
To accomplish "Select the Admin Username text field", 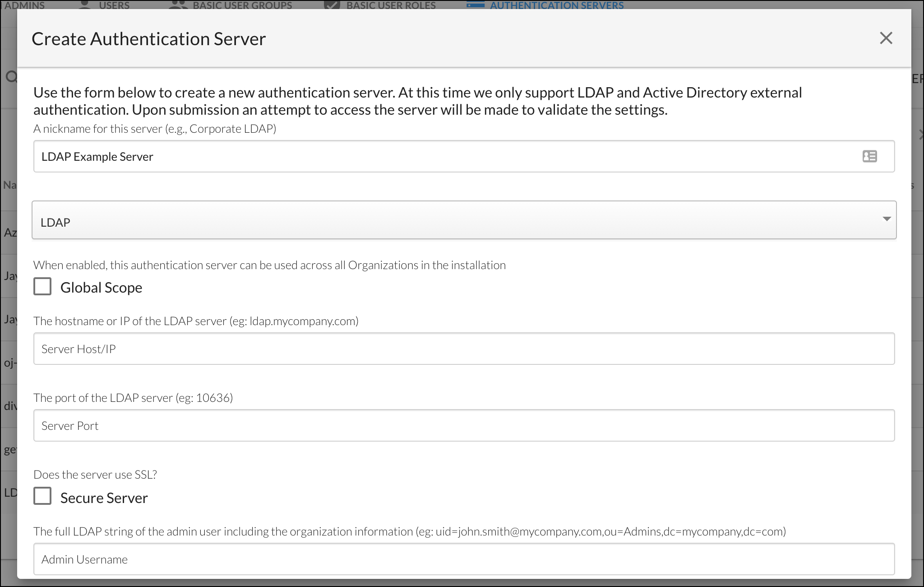I will tap(463, 559).
